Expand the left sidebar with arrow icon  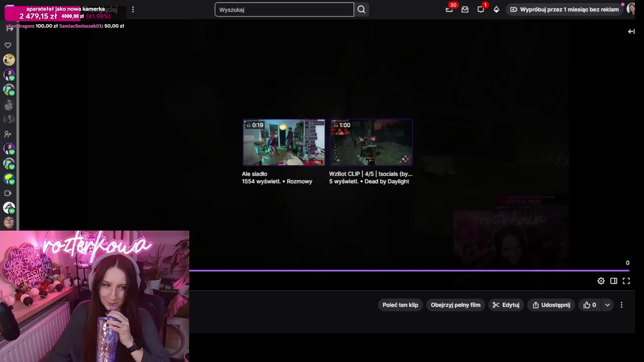(x=10, y=29)
